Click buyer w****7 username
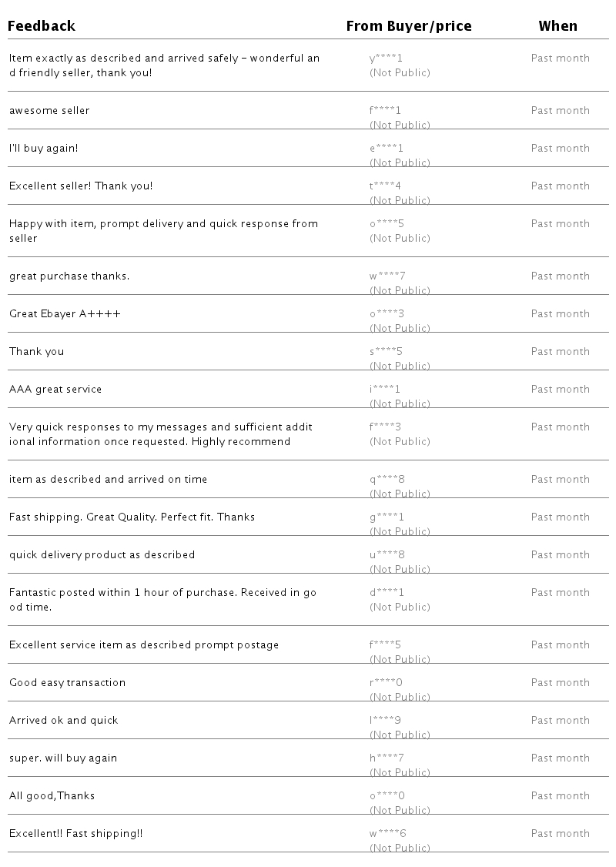 (x=387, y=276)
